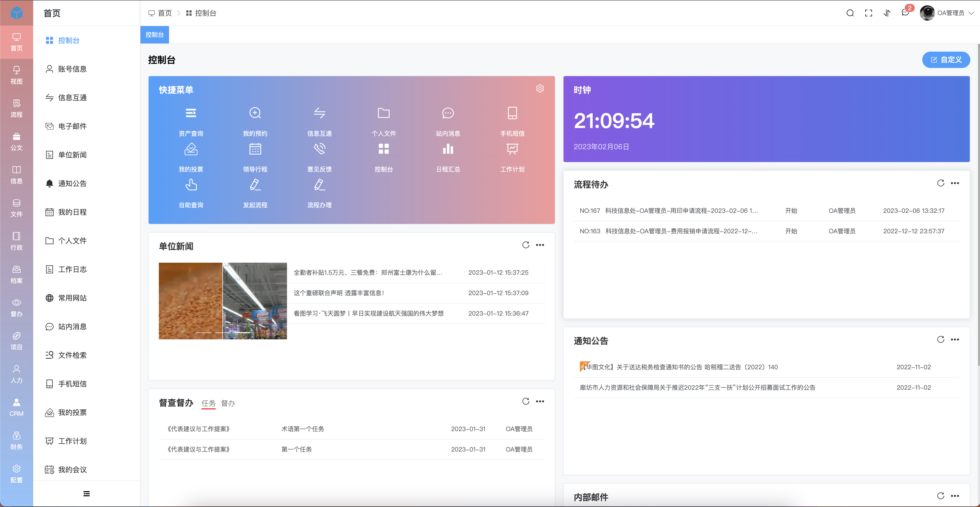This screenshot has width=980, height=507.
Task: Click the 手机短信 quick menu icon
Action: click(512, 113)
